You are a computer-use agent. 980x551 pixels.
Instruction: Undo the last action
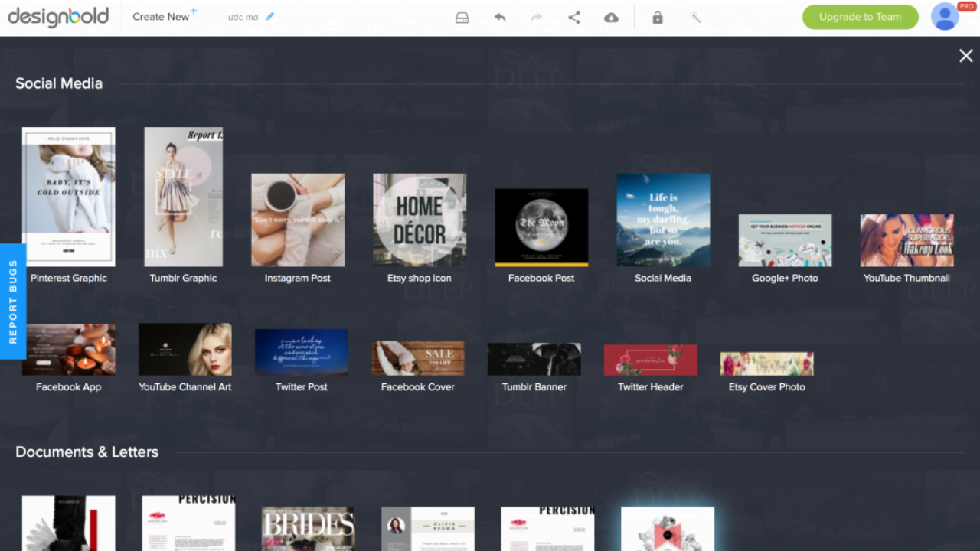(500, 17)
